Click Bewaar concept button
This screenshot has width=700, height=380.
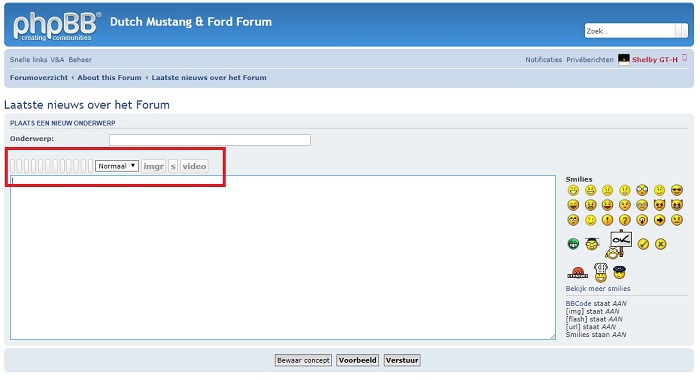[x=303, y=360]
